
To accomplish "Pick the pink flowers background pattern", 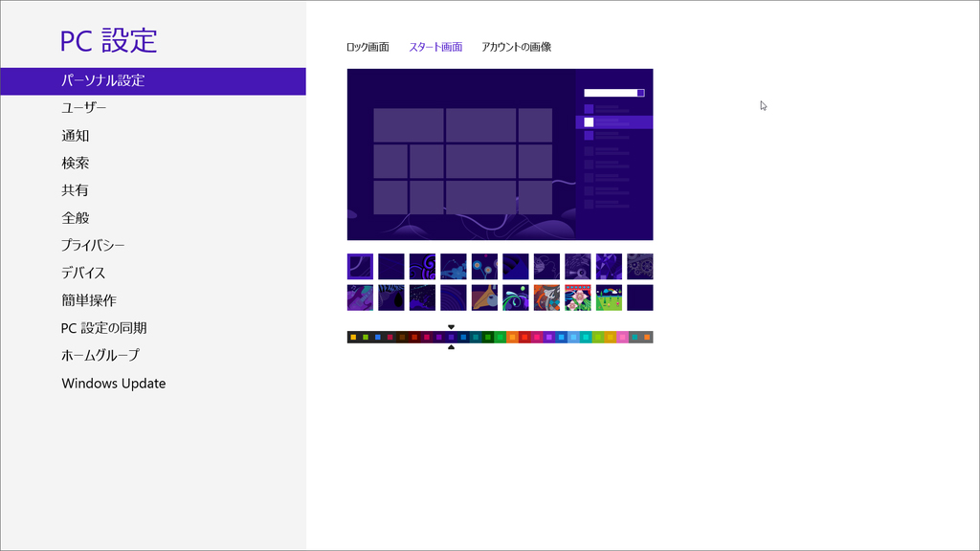I will (x=577, y=298).
